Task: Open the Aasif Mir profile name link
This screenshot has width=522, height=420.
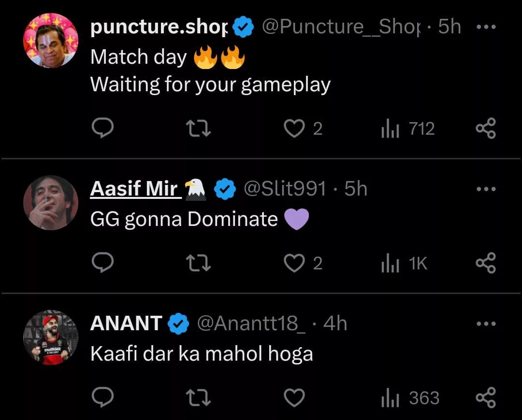Action: coord(134,189)
